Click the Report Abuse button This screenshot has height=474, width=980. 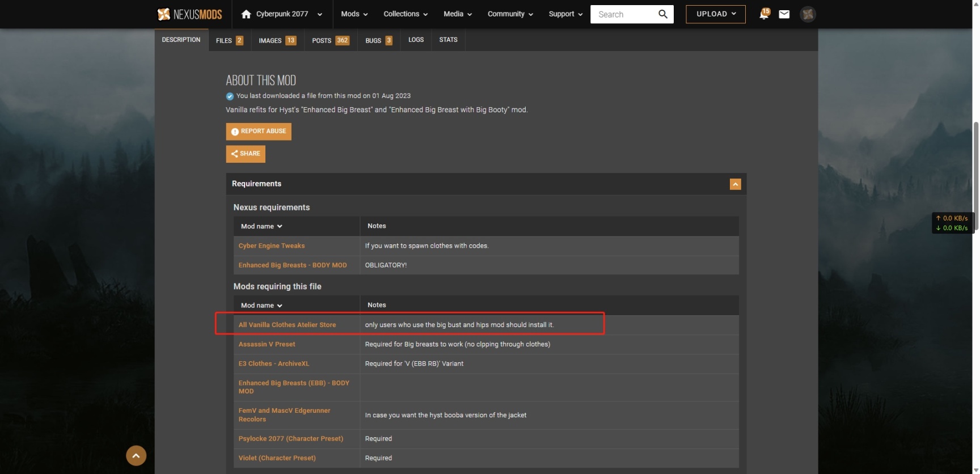259,132
